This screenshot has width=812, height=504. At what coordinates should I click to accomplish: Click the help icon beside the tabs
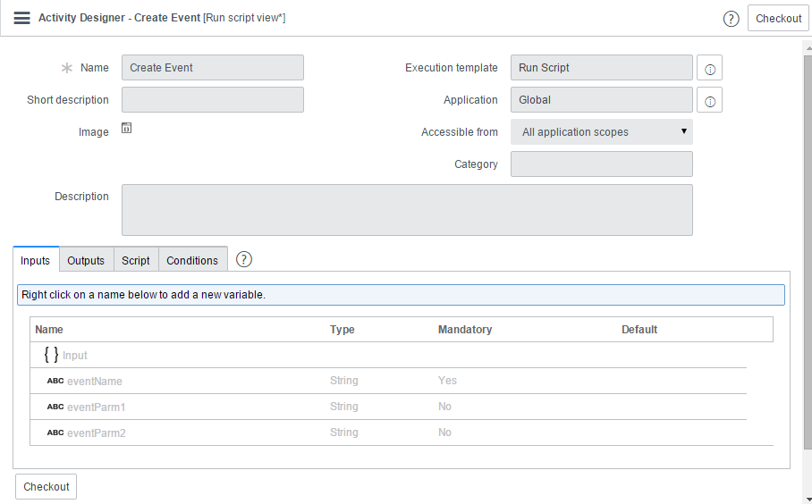[244, 259]
